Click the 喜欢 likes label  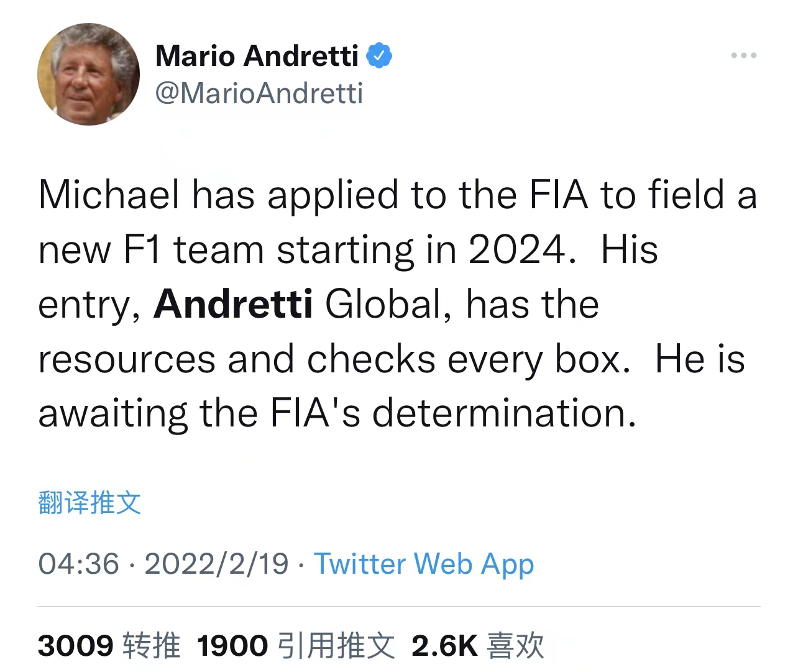point(515,645)
